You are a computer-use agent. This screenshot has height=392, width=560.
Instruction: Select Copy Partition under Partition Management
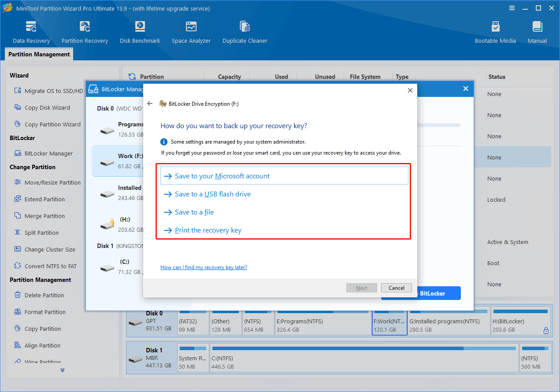click(38, 329)
